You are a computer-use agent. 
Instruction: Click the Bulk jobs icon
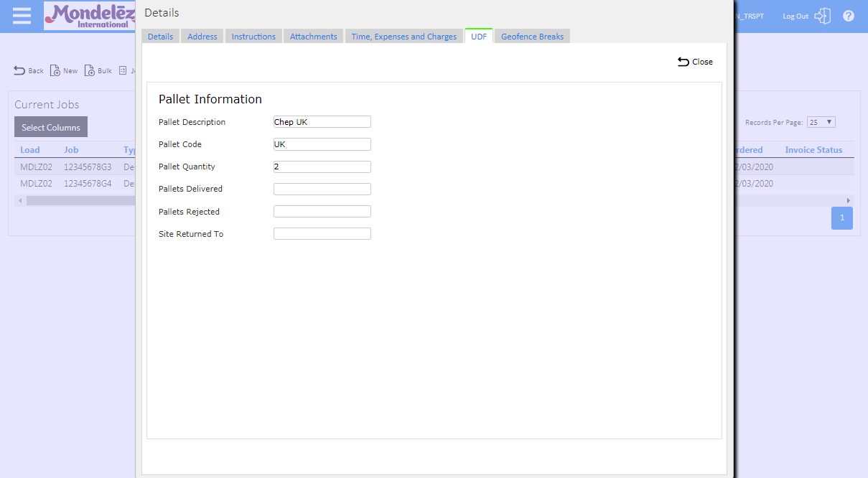pyautogui.click(x=90, y=70)
